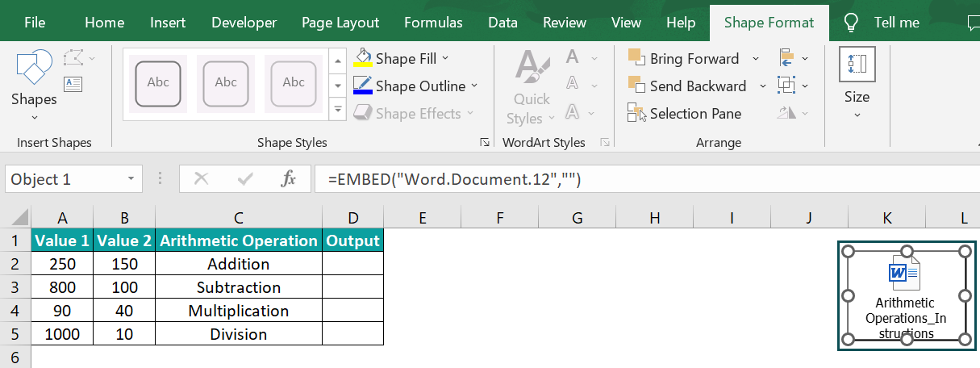Click the Subtraction cell
The width and height of the screenshot is (980, 368).
coord(238,287)
